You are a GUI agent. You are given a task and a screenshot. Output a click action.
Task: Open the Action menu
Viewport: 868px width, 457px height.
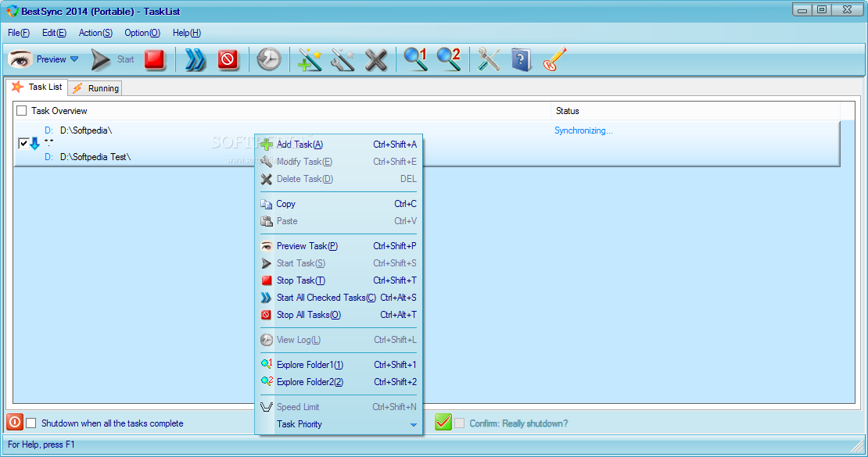click(x=95, y=33)
